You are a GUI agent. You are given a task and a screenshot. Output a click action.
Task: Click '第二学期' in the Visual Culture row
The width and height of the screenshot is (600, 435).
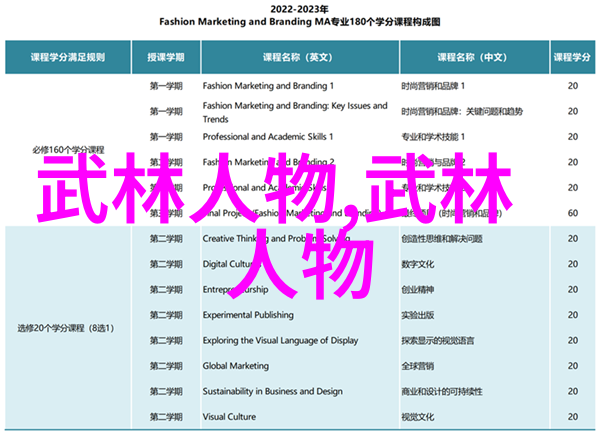(166, 417)
